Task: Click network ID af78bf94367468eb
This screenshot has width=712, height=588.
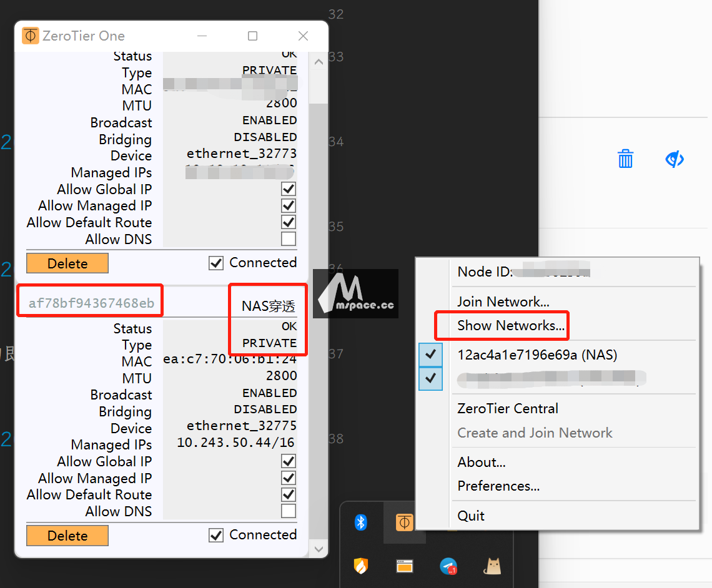Action: click(x=91, y=303)
